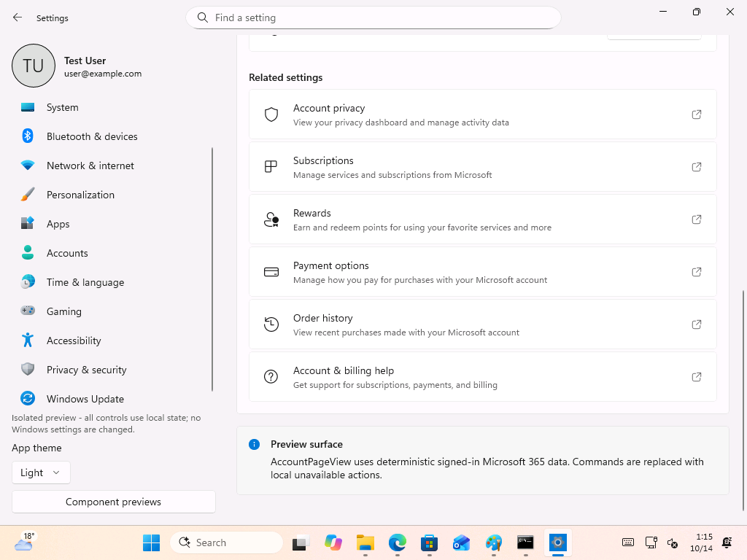Open Account & billing help
This screenshot has height=560, width=747.
483,377
